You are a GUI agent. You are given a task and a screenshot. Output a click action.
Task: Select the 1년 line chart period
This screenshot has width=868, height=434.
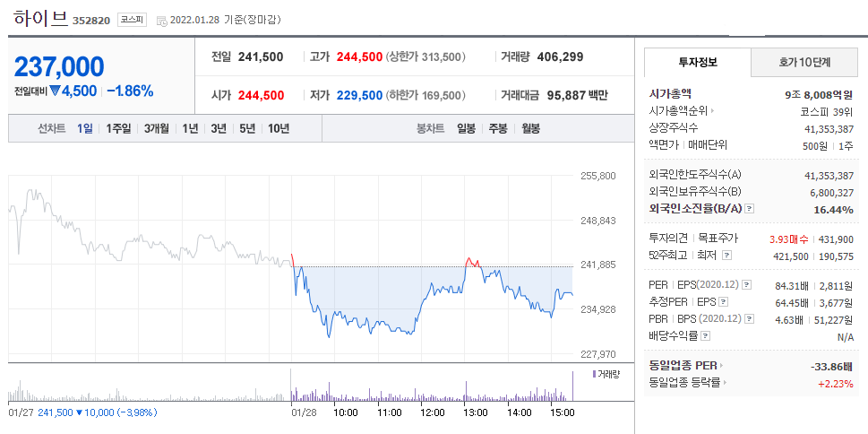190,128
